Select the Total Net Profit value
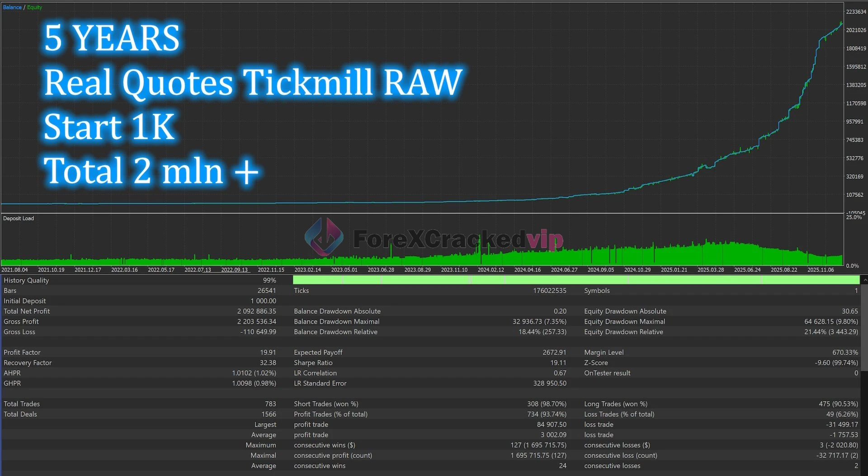 click(256, 311)
